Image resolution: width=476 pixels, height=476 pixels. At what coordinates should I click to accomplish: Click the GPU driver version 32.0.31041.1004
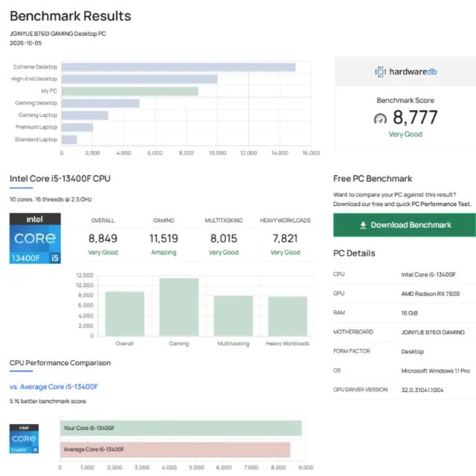(422, 390)
